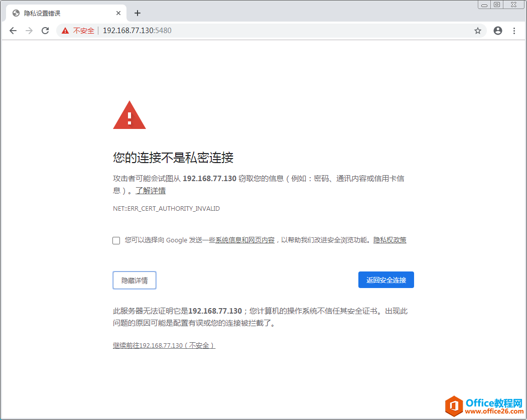The height and width of the screenshot is (420, 527).
Task: Click the blue 返回安全连接 button
Action: [x=386, y=280]
